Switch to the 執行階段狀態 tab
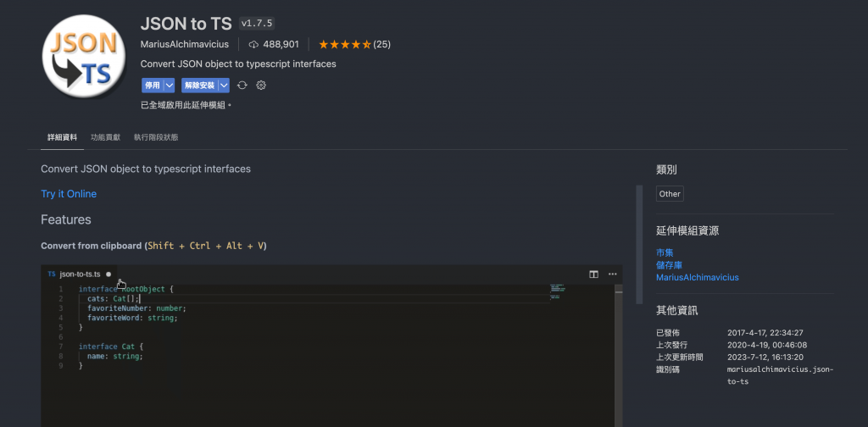The width and height of the screenshot is (868, 427). coord(156,137)
